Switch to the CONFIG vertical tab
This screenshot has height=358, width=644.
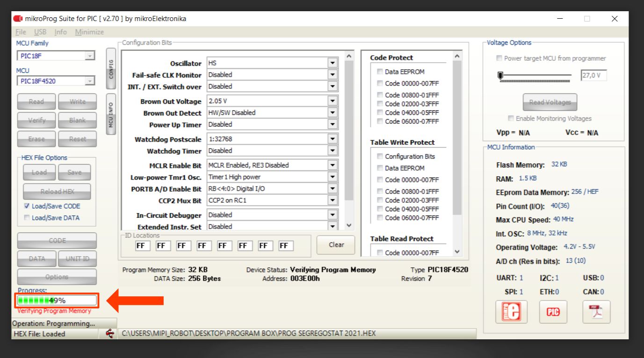[111, 69]
